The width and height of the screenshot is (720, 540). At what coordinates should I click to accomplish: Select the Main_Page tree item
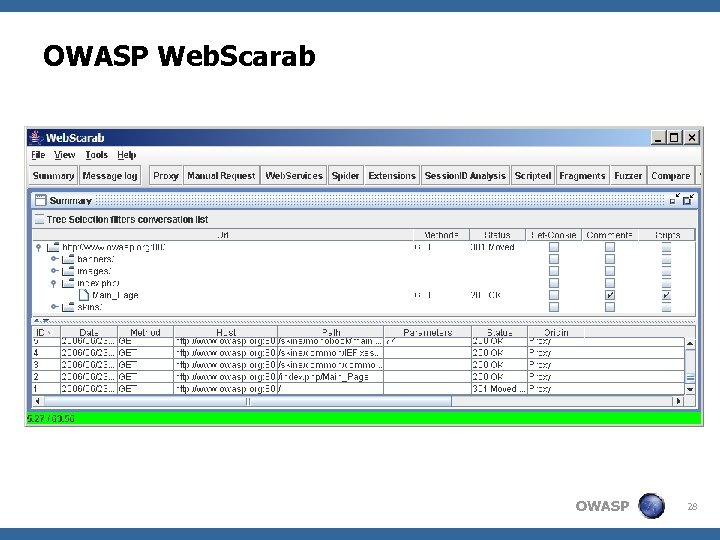click(115, 295)
